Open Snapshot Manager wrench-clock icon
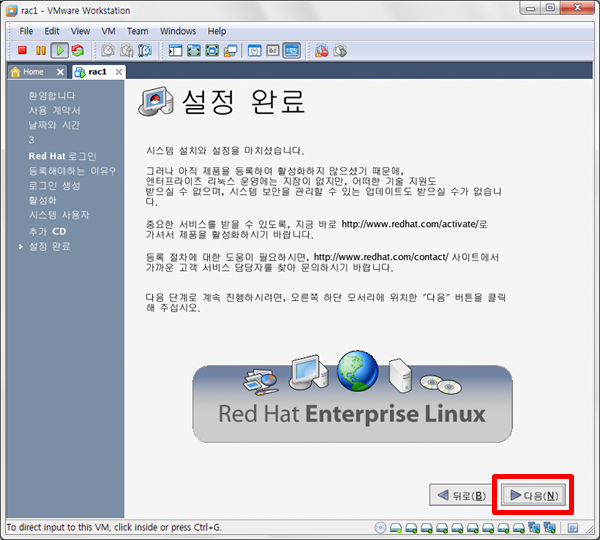 pyautogui.click(x=145, y=51)
